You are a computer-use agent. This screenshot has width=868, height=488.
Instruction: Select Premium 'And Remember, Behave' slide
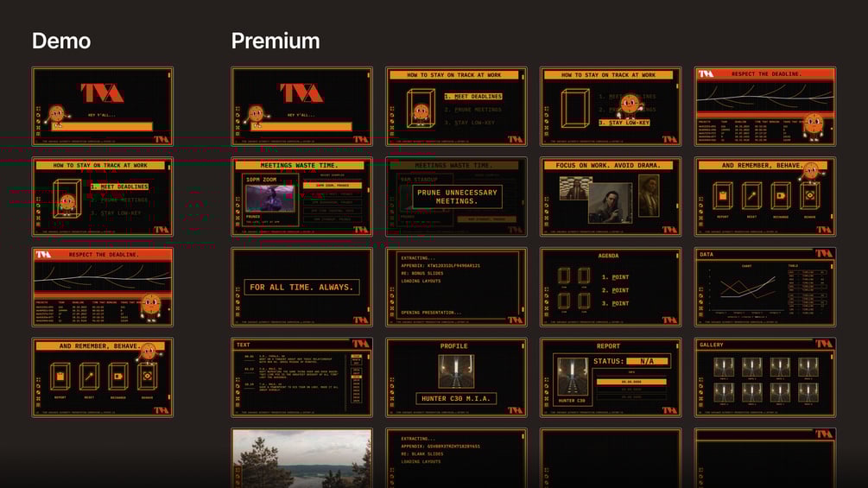coord(765,196)
